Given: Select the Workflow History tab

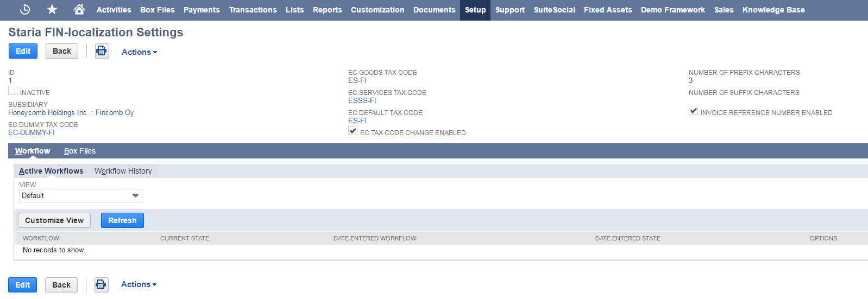Looking at the screenshot, I should (x=123, y=171).
